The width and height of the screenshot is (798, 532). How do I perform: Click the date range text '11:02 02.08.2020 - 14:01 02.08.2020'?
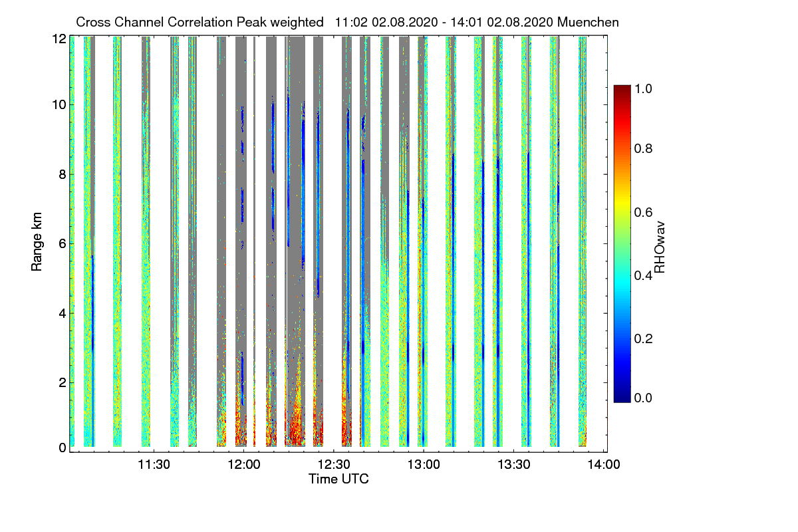(444, 22)
